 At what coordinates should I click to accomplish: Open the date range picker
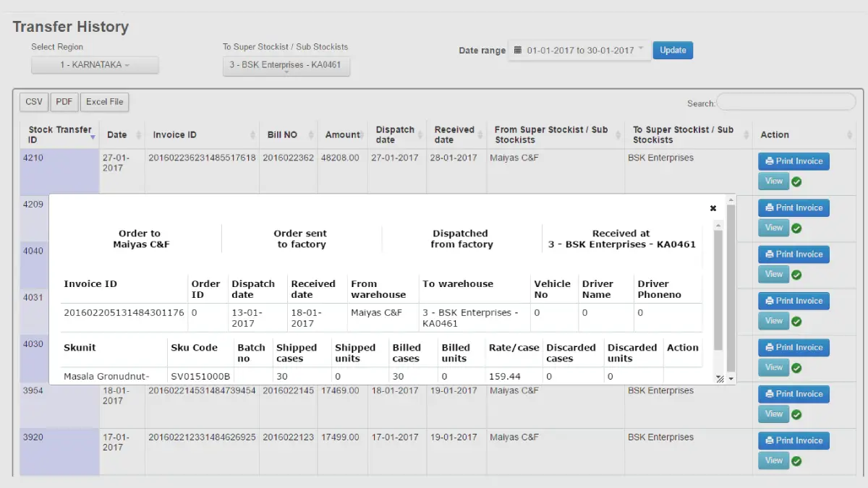[579, 51]
